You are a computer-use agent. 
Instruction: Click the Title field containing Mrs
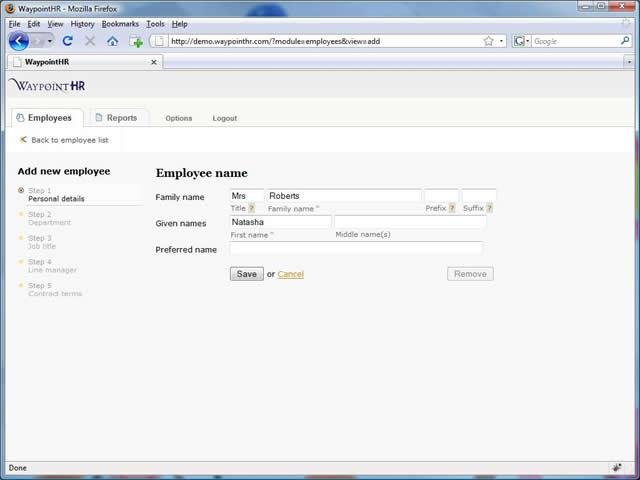[x=247, y=196]
